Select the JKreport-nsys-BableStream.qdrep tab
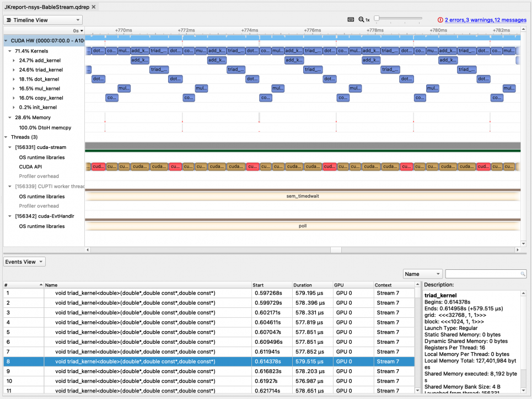Screen dimensions: 532x399 coord(47,7)
